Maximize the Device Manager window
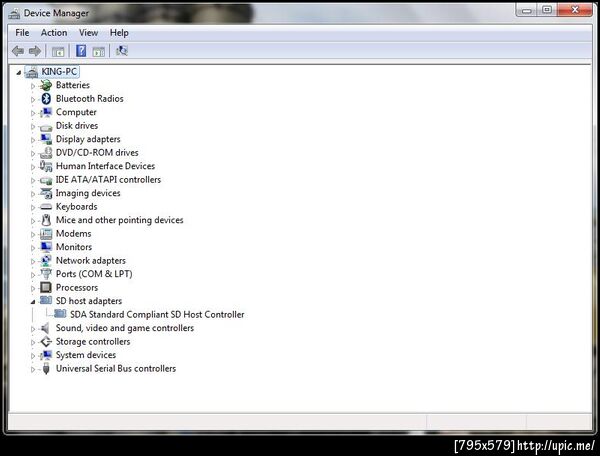600x456 pixels. tap(547, 10)
